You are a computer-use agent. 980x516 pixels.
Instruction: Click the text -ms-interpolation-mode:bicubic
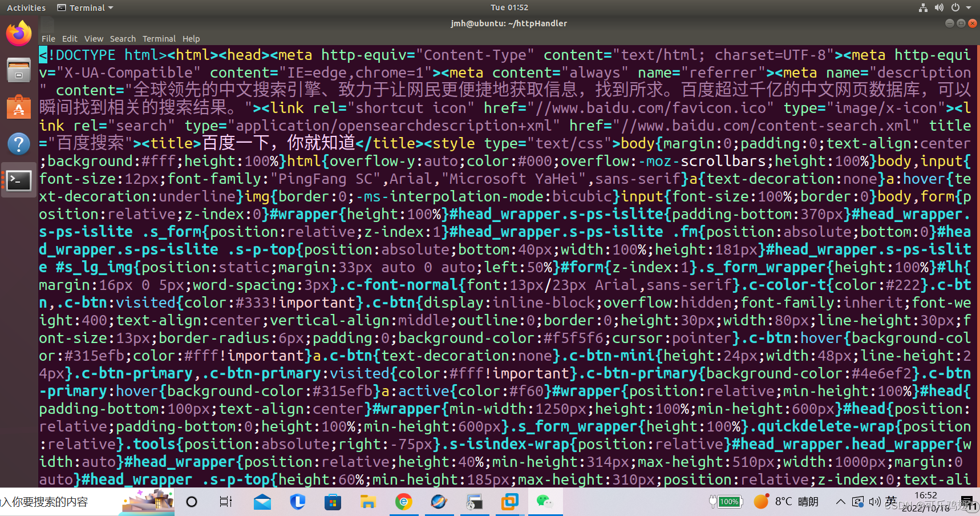[x=484, y=196]
